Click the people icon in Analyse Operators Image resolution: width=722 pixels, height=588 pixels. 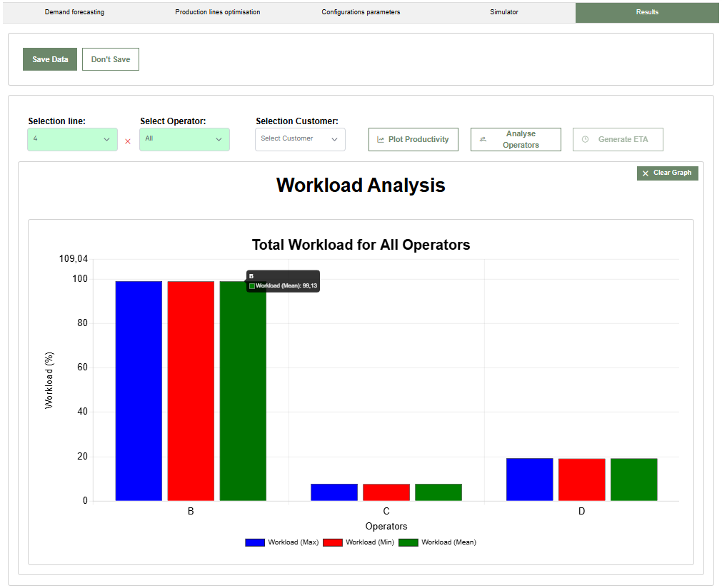point(483,140)
